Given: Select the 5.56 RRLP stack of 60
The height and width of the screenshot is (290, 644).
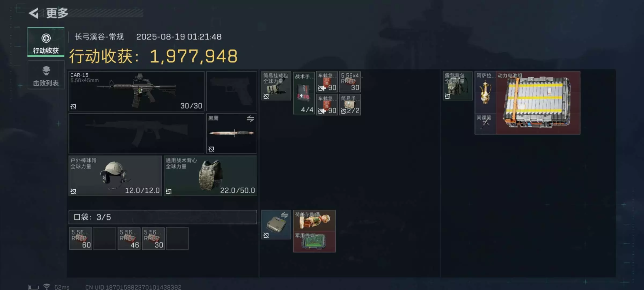Looking at the screenshot, I should click(81, 238).
